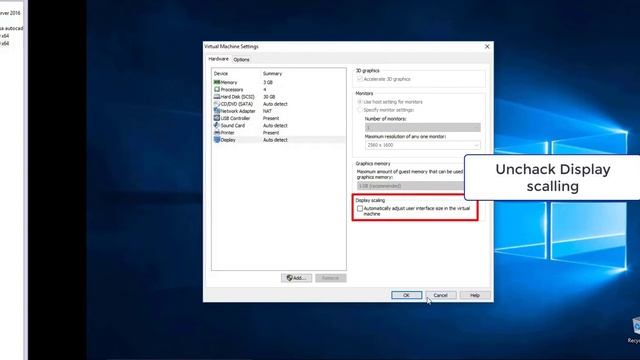Click the Memory summary value 3 GB
Screen dimensions: 640x360
point(268,82)
